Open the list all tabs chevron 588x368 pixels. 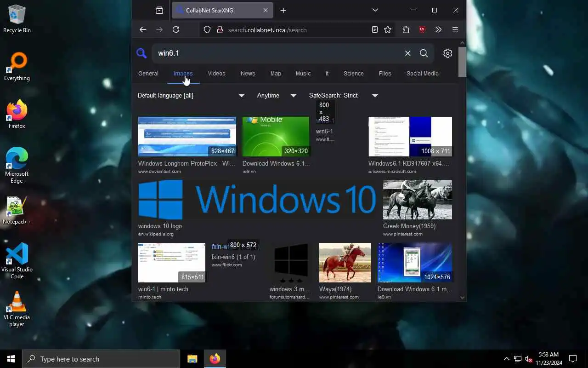375,10
